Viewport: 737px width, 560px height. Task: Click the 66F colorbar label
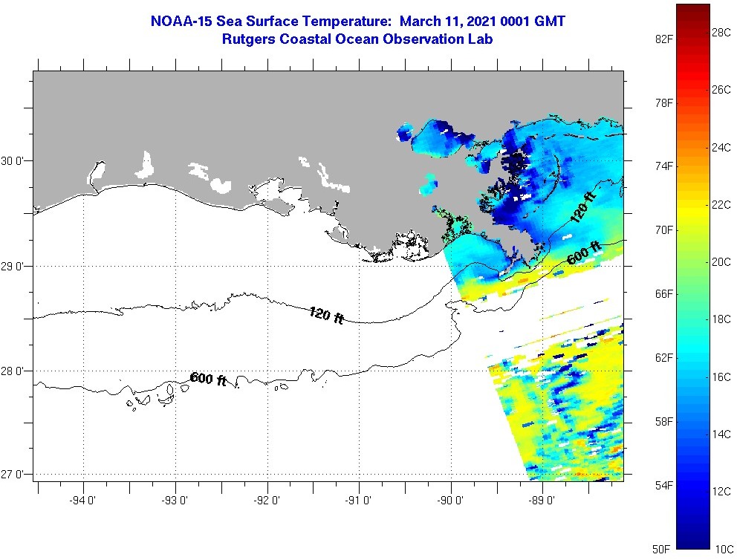[x=663, y=294]
